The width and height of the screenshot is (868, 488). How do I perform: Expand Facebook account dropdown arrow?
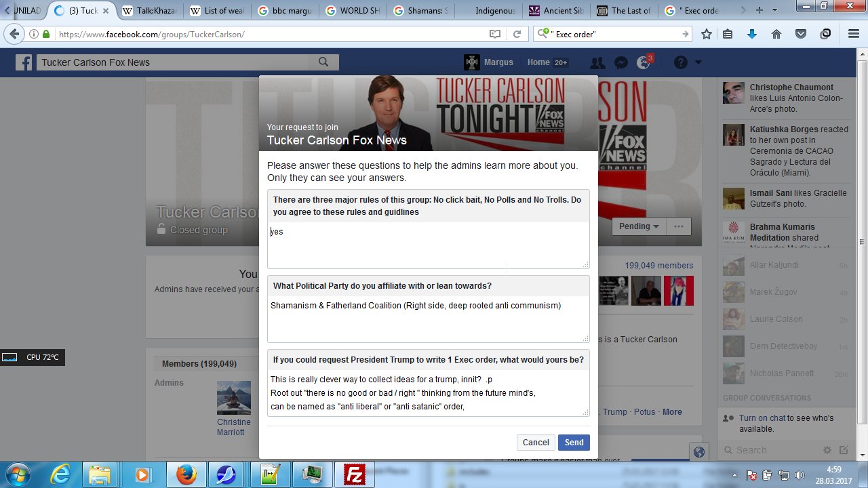(x=698, y=62)
